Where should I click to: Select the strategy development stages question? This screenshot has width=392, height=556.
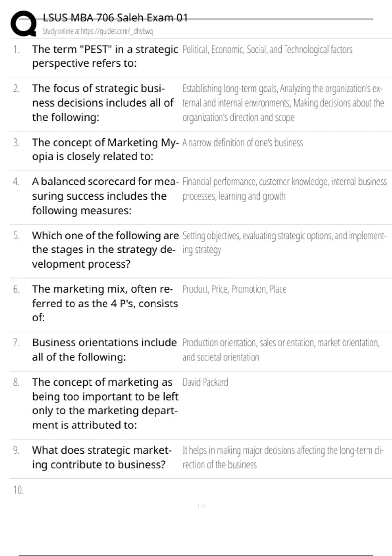[x=105, y=250]
